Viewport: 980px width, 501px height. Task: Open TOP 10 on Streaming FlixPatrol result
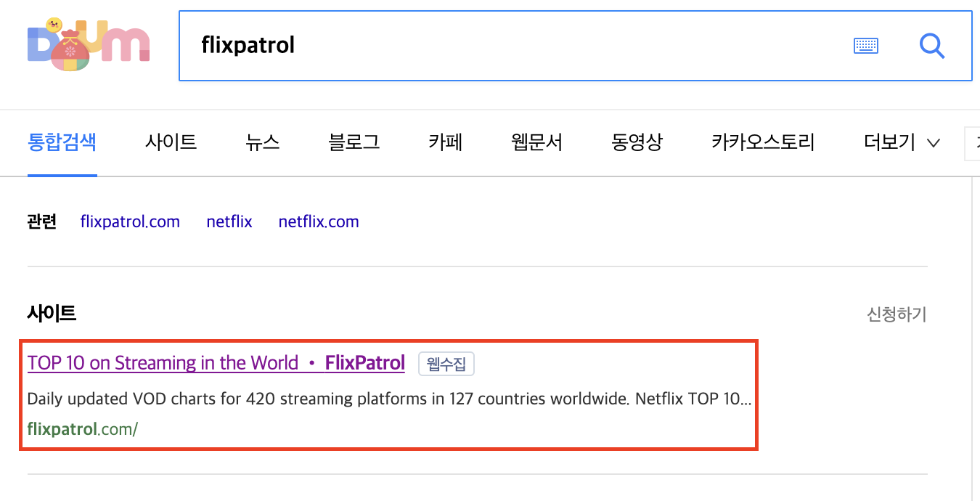tap(216, 363)
